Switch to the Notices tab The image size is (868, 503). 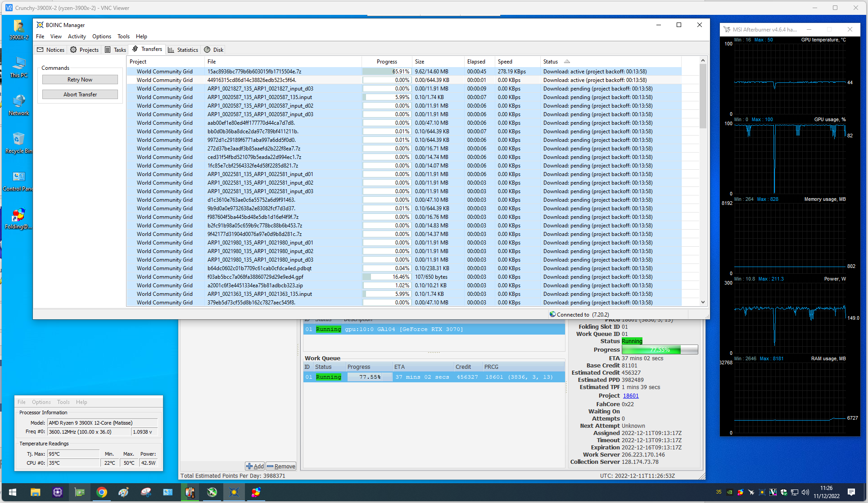tap(51, 50)
